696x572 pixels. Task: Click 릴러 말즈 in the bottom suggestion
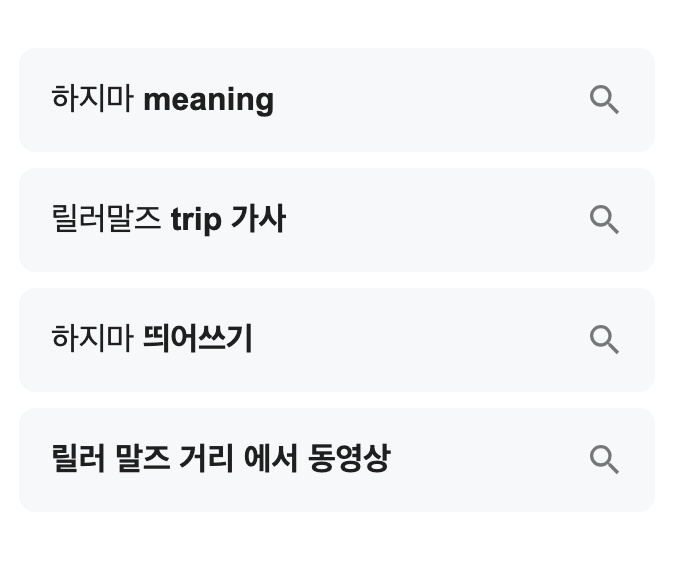point(111,458)
